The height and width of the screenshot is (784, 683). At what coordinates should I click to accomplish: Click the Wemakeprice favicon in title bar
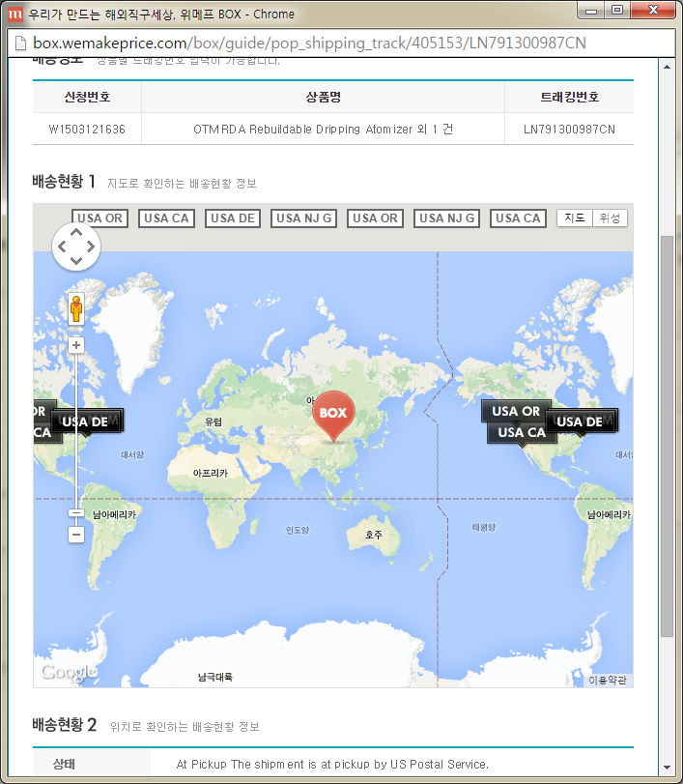(15, 14)
